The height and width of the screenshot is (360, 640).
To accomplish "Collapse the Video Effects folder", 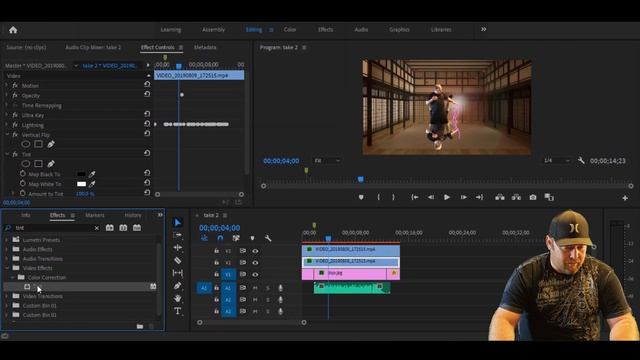I will point(7,268).
